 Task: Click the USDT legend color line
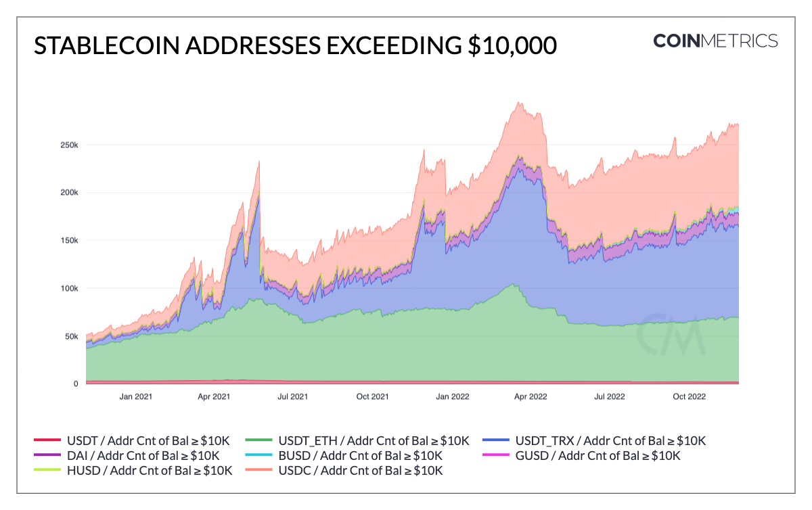[x=47, y=441]
